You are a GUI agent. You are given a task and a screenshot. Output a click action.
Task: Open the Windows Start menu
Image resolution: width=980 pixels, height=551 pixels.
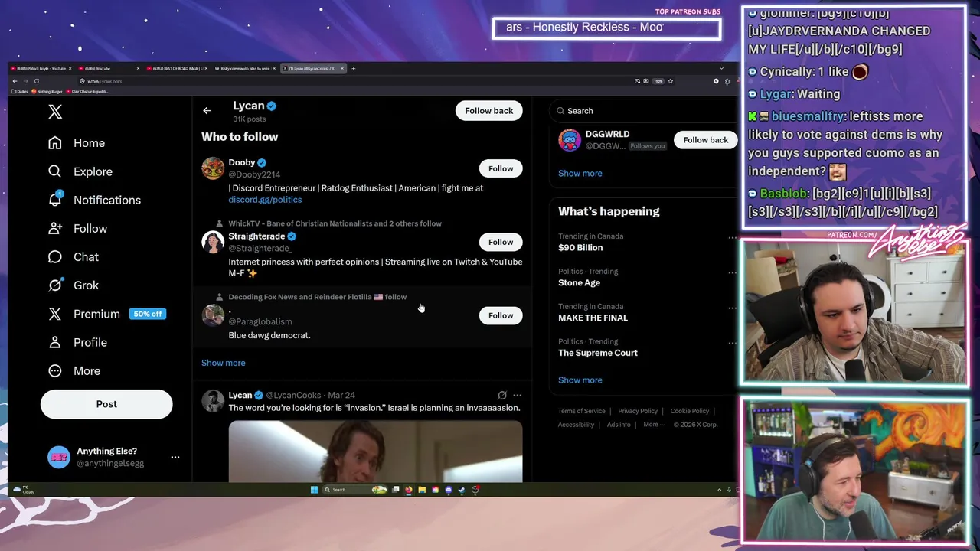point(314,490)
